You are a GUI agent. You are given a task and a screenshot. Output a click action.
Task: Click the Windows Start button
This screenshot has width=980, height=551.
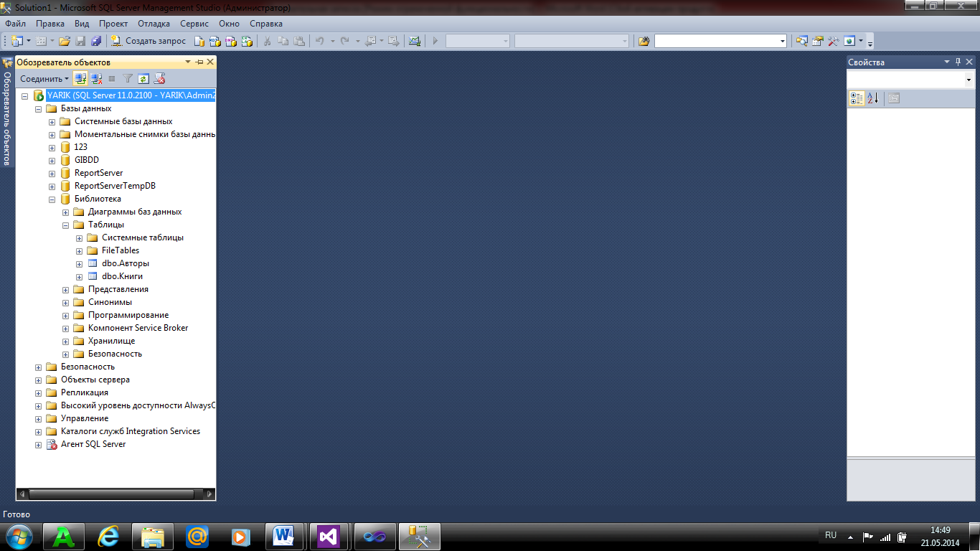tap(19, 536)
